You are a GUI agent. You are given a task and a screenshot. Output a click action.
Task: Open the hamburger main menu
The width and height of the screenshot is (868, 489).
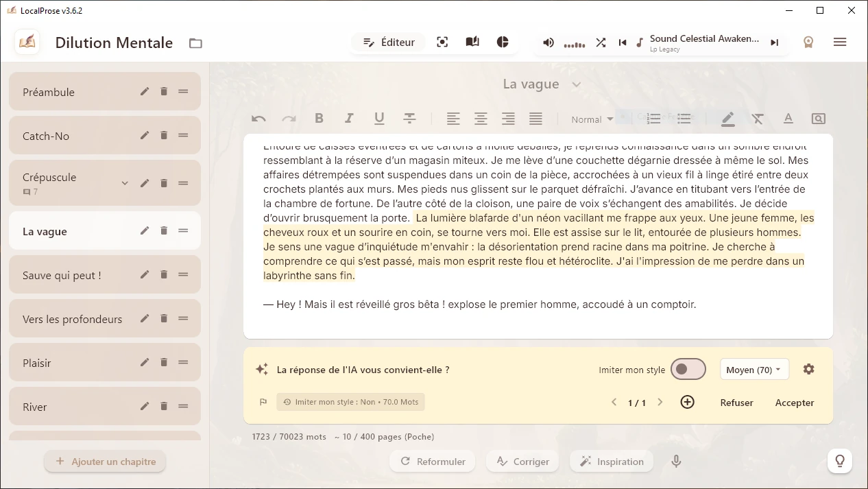click(x=840, y=43)
